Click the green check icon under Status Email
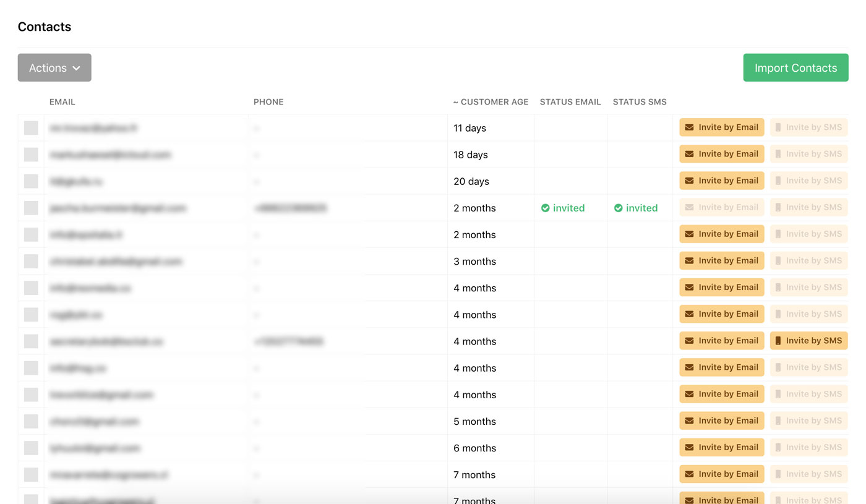Image resolution: width=866 pixels, height=504 pixels. pyautogui.click(x=546, y=208)
